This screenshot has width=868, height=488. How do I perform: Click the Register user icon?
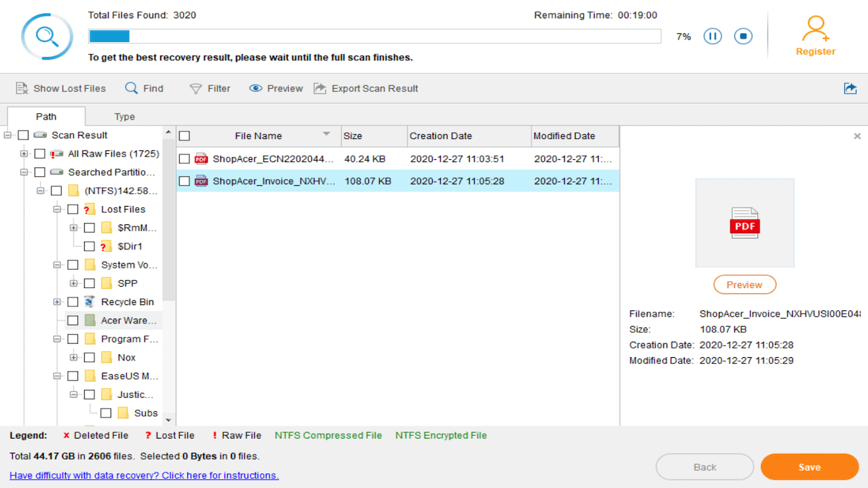coord(815,29)
